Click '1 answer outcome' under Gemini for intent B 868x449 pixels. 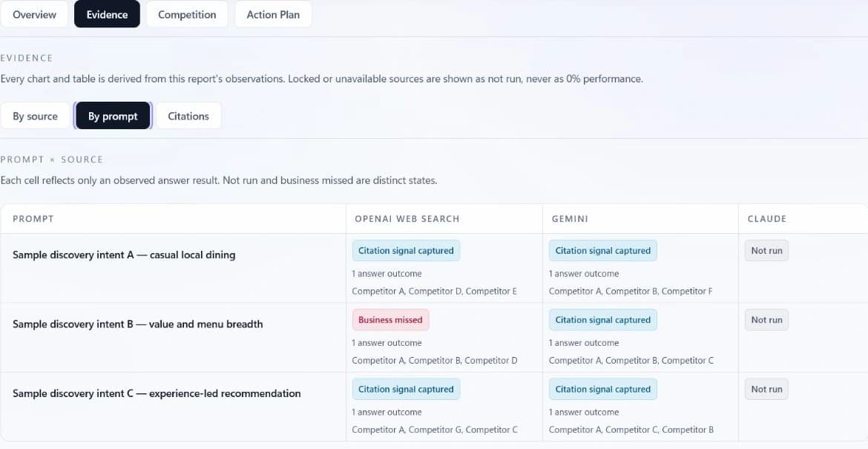click(583, 343)
